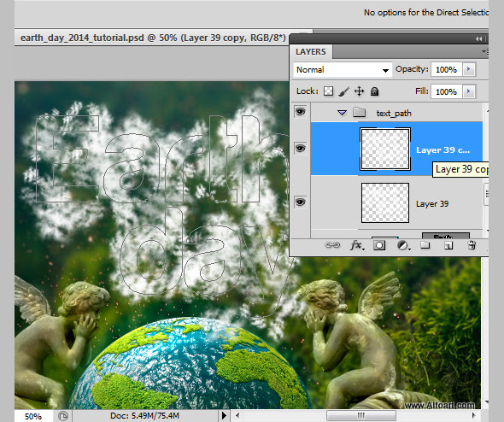504x422 pixels.
Task: Click the zoom 50% field in status bar
Action: pyautogui.click(x=33, y=417)
